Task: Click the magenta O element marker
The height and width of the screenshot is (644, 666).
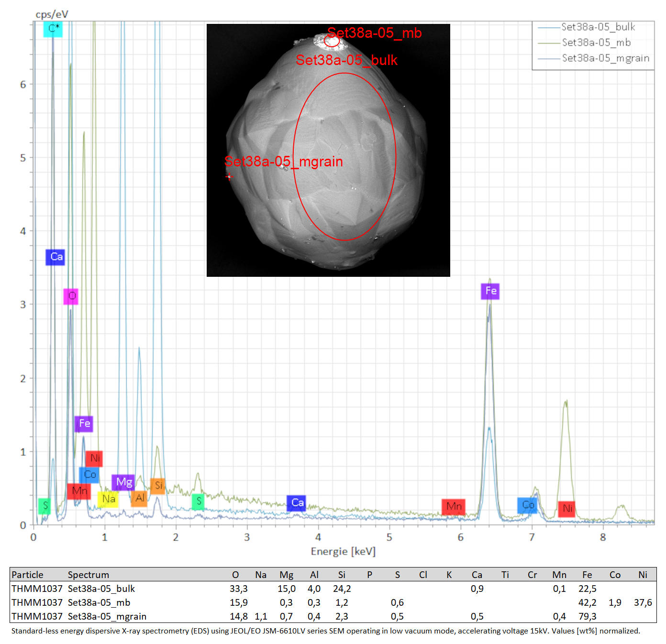Action: tap(71, 296)
